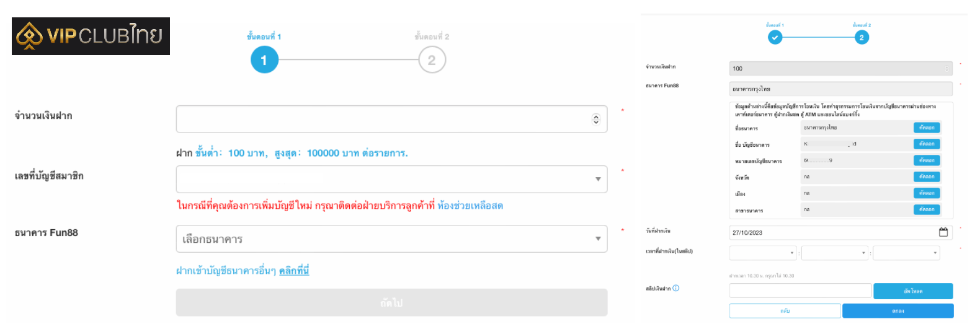
Task: Click the minimum deposit text '100 บาท'
Action: point(247,153)
